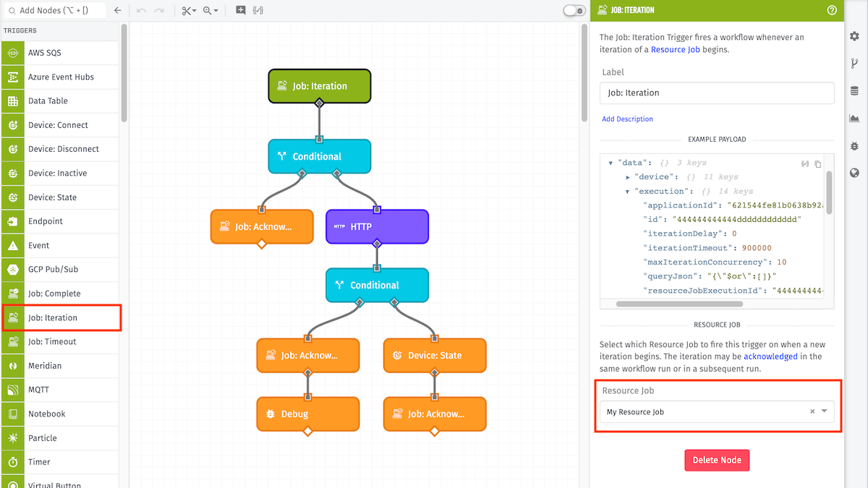The height and width of the screenshot is (488, 868).
Task: Toggle the debug switch in the toolbar
Action: [x=574, y=11]
